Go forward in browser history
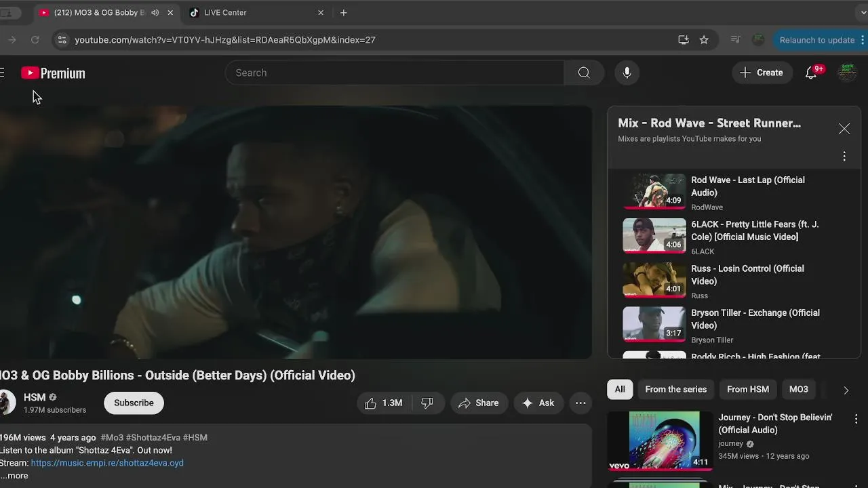Screen dimensions: 868x488 click(12, 40)
